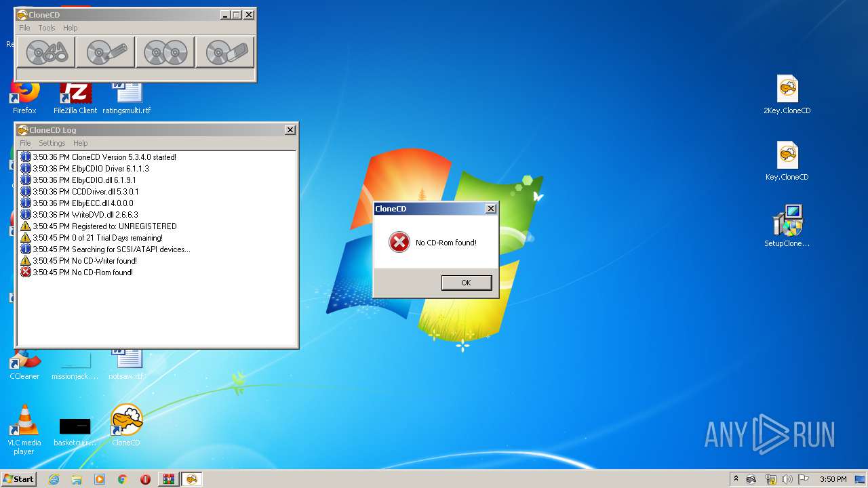Open the network tray icon
The image size is (868, 488).
tap(771, 479)
